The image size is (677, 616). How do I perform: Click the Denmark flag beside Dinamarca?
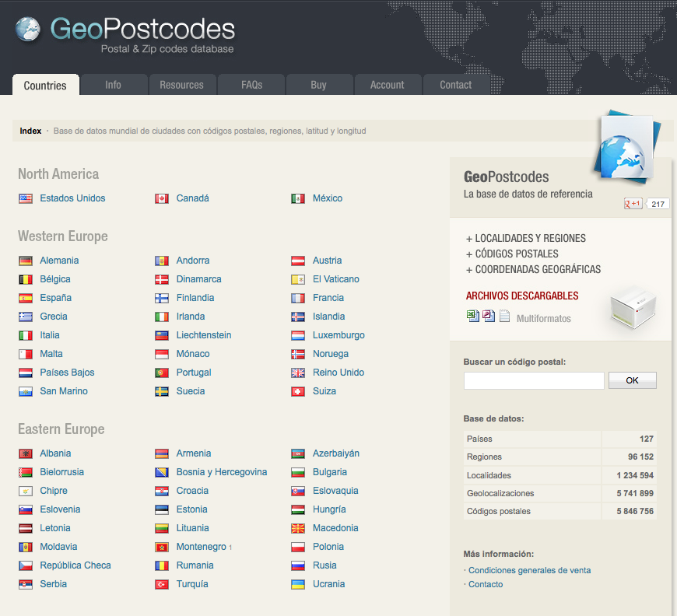(x=162, y=279)
